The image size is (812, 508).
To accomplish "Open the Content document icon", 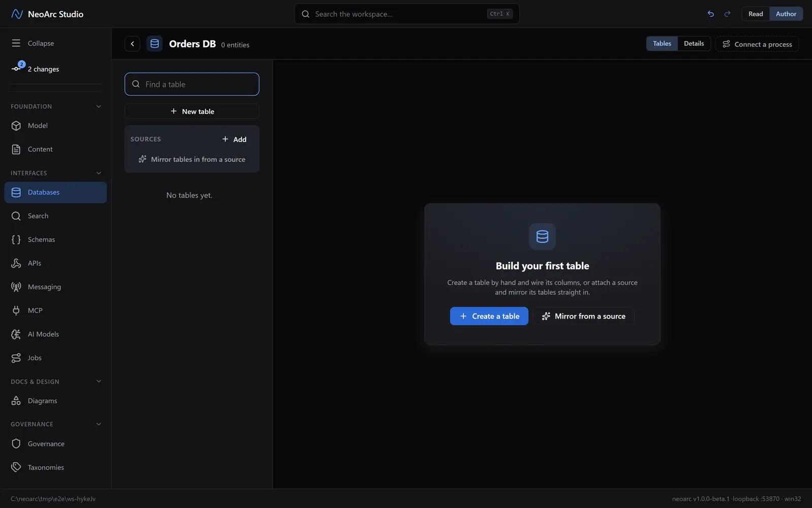I will click(16, 149).
